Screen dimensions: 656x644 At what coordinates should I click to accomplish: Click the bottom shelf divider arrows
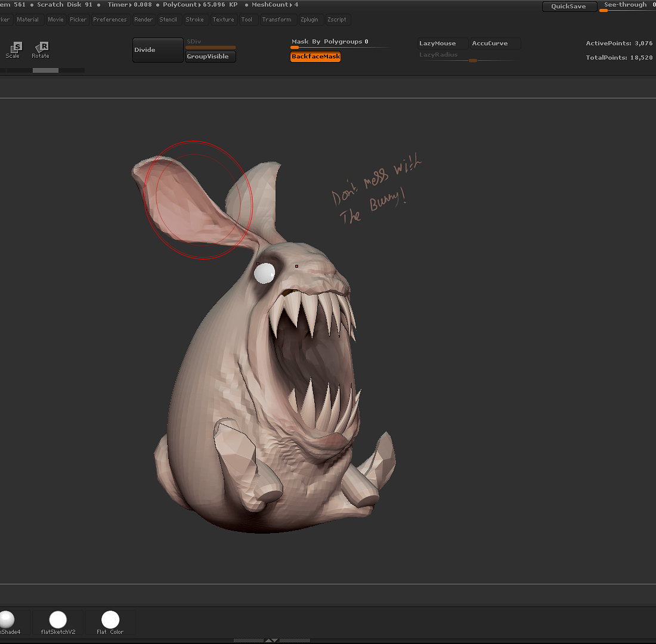(x=272, y=640)
